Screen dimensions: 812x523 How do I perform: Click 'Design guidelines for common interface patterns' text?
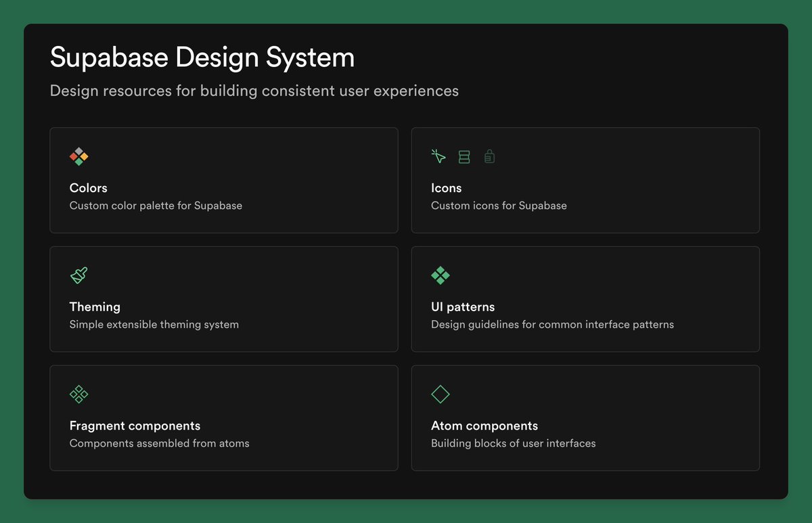pos(552,325)
